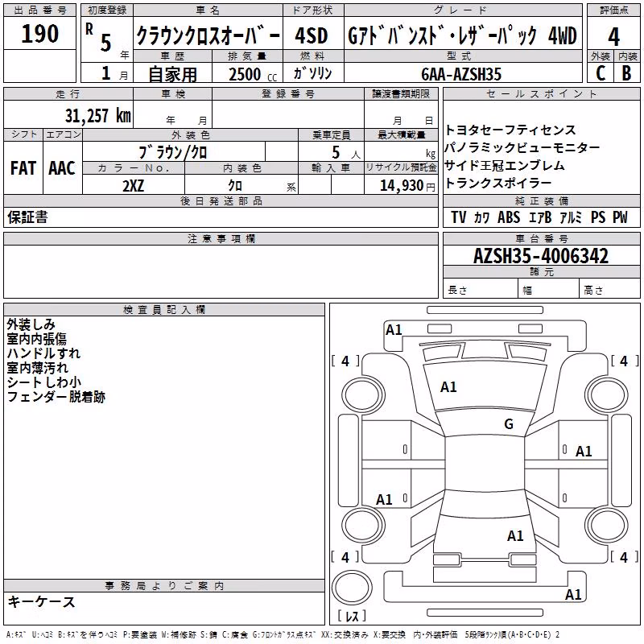Image resolution: width=644 pixels, height=644 pixels.
Task: Click the PS equipment label
Action: pyautogui.click(x=598, y=217)
